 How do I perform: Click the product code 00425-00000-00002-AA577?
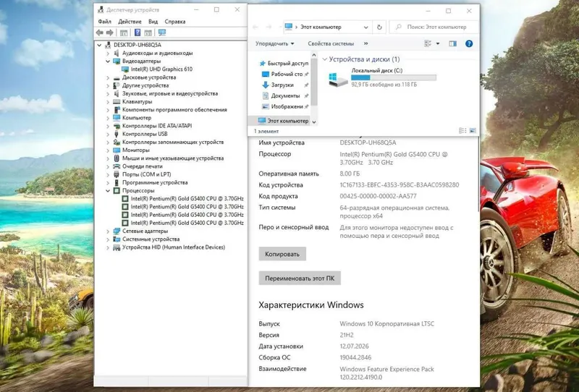tap(378, 197)
